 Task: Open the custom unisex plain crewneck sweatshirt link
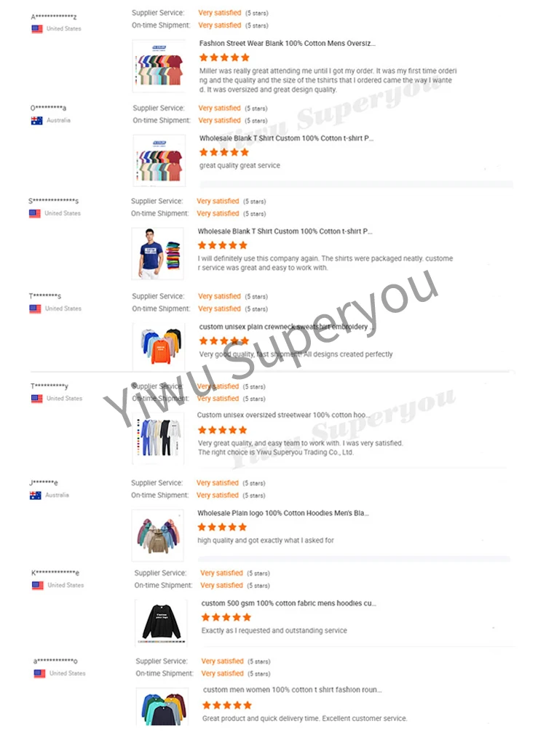(x=286, y=327)
